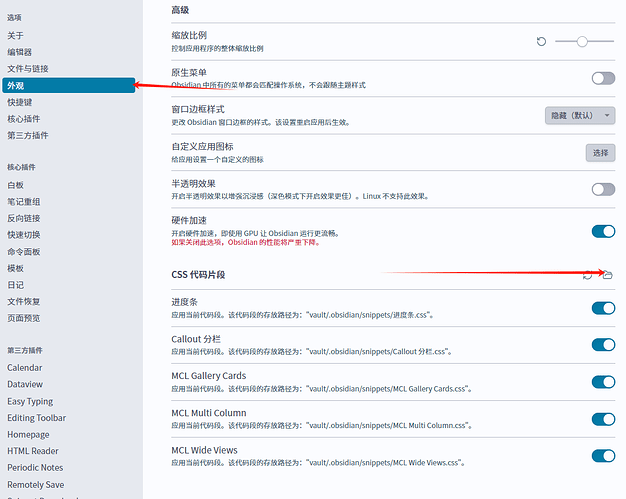Open the 编辑器 settings section
Image resolution: width=626 pixels, height=499 pixels.
pos(20,52)
